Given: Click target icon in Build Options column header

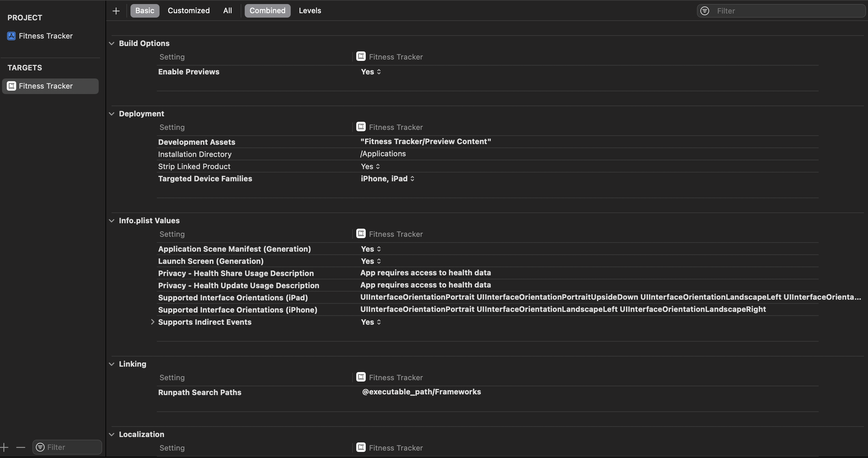Looking at the screenshot, I should pos(361,56).
